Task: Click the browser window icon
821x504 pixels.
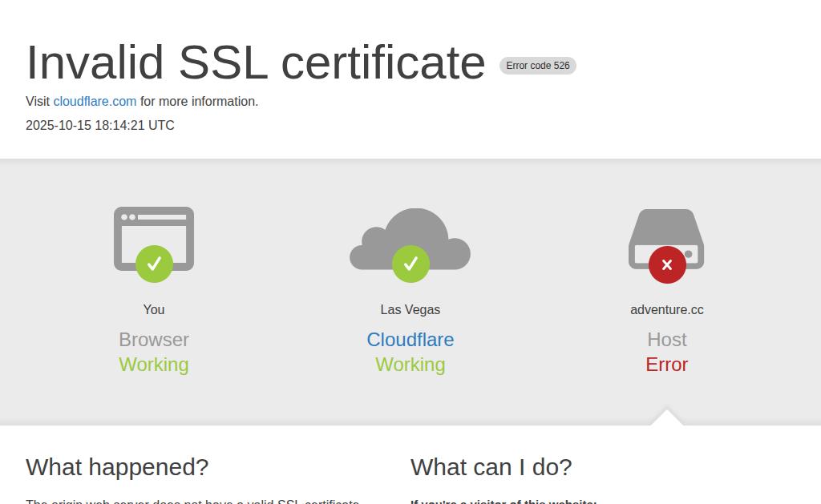Action: point(154,239)
